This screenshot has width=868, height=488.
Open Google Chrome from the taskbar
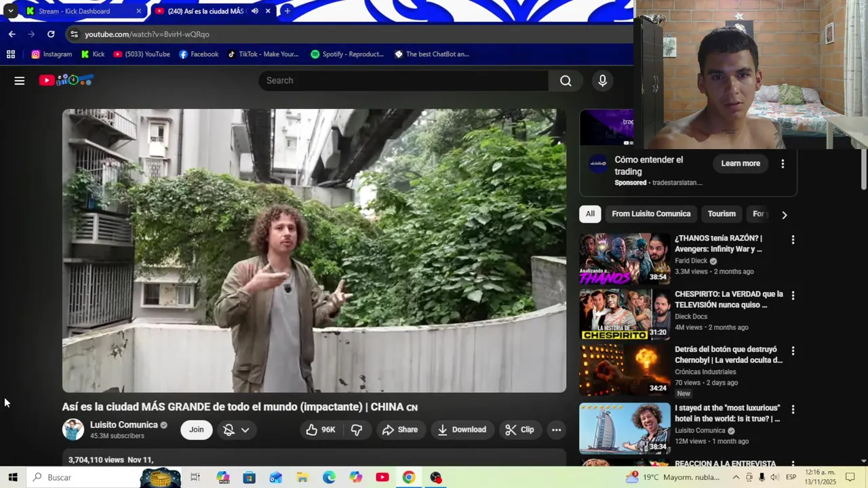(x=408, y=477)
